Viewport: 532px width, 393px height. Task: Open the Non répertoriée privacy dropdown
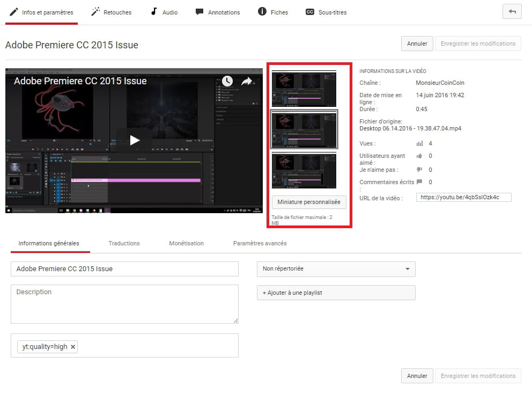(x=336, y=268)
